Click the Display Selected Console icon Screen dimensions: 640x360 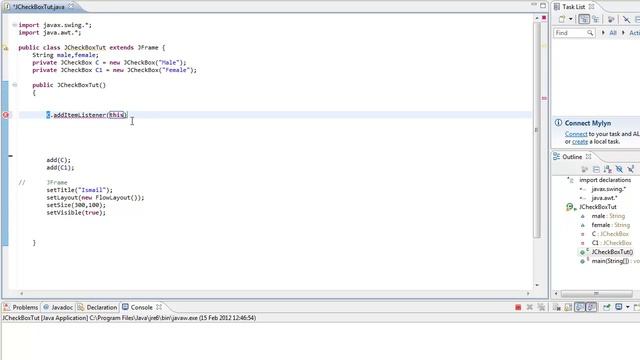619,307
